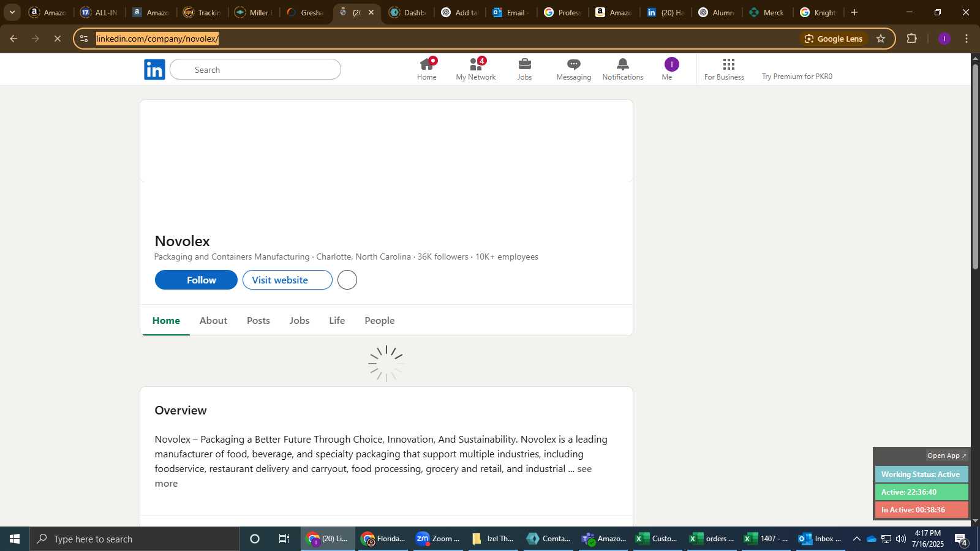Switch to the People tab
Screen dimensions: 980x551
380,320
